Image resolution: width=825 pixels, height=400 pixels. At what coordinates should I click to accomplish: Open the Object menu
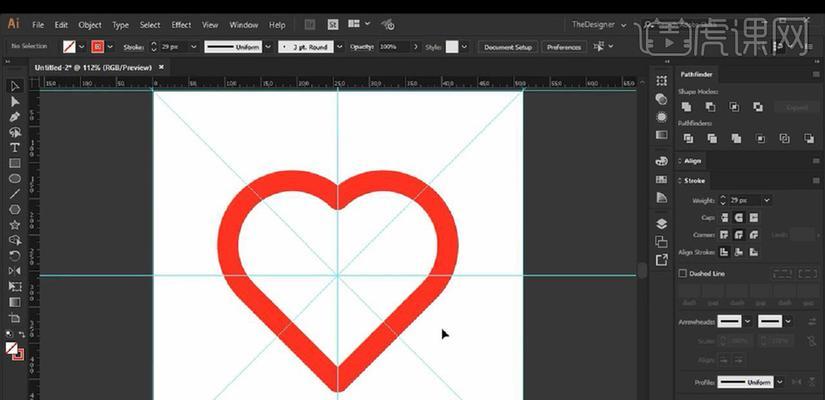pyautogui.click(x=90, y=25)
